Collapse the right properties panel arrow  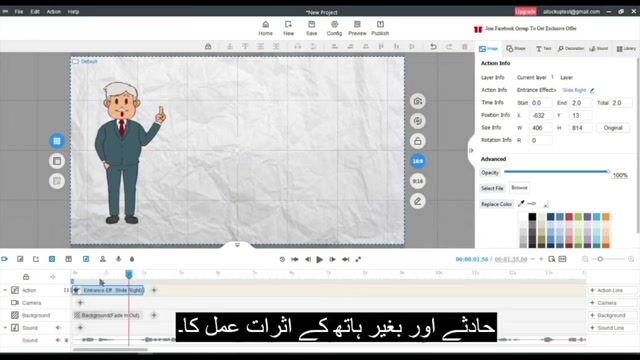pyautogui.click(x=471, y=151)
